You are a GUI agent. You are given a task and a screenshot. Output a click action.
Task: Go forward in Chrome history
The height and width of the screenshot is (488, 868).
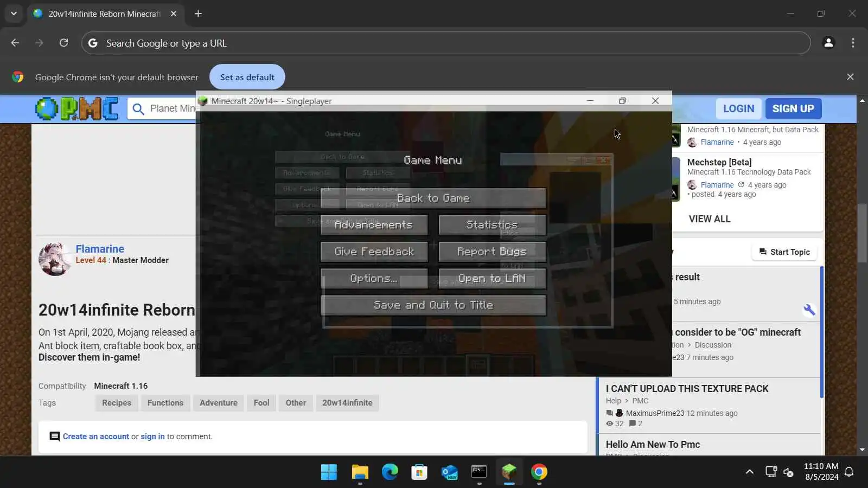click(x=39, y=43)
